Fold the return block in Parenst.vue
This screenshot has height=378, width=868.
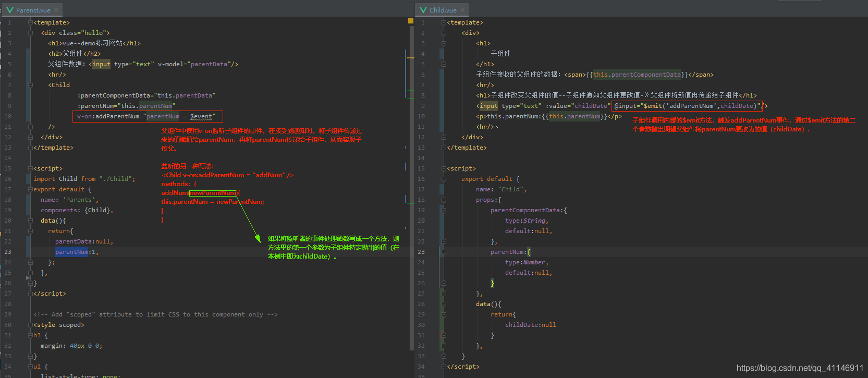(31, 231)
